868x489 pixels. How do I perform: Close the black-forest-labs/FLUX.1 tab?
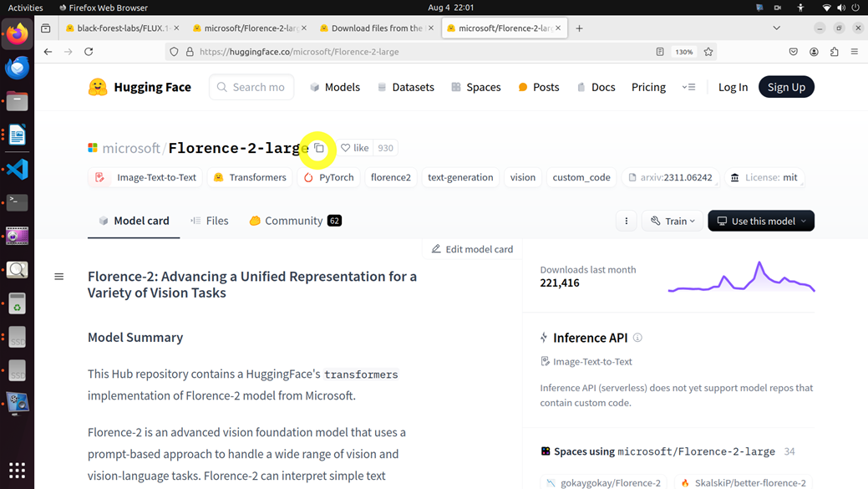click(176, 28)
